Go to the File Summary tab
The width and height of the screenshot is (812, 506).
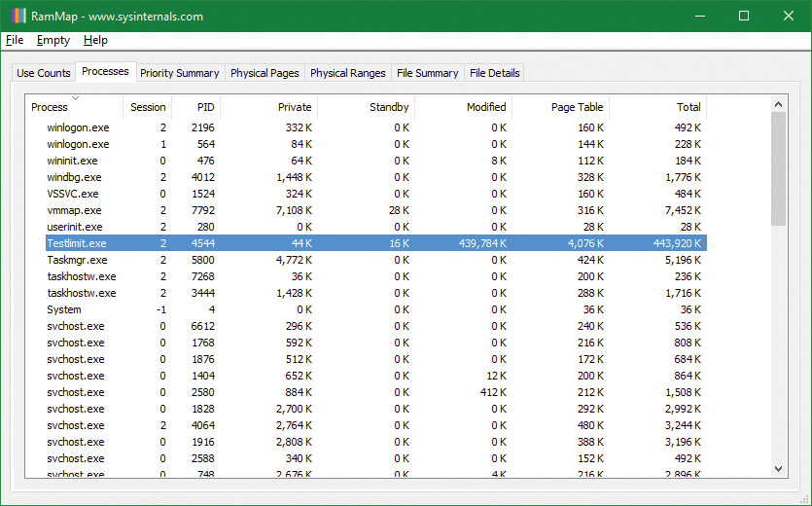pyautogui.click(x=427, y=73)
